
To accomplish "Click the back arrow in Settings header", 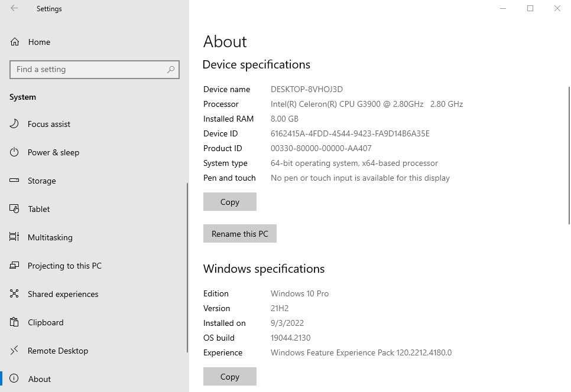I will (x=14, y=9).
